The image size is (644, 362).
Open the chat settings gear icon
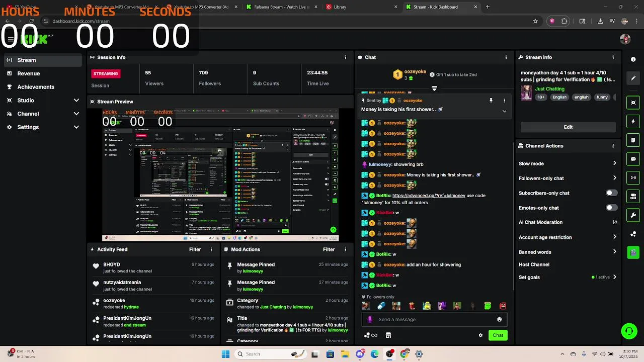(480, 335)
